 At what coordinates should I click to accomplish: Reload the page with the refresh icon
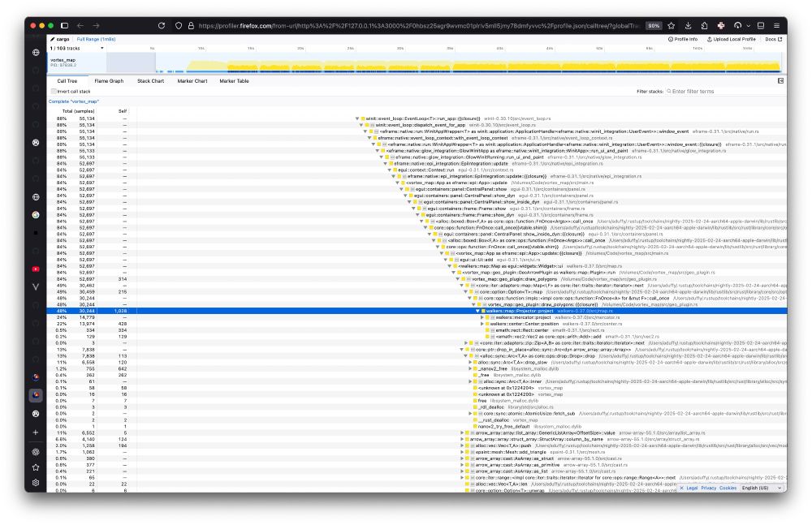(x=162, y=25)
